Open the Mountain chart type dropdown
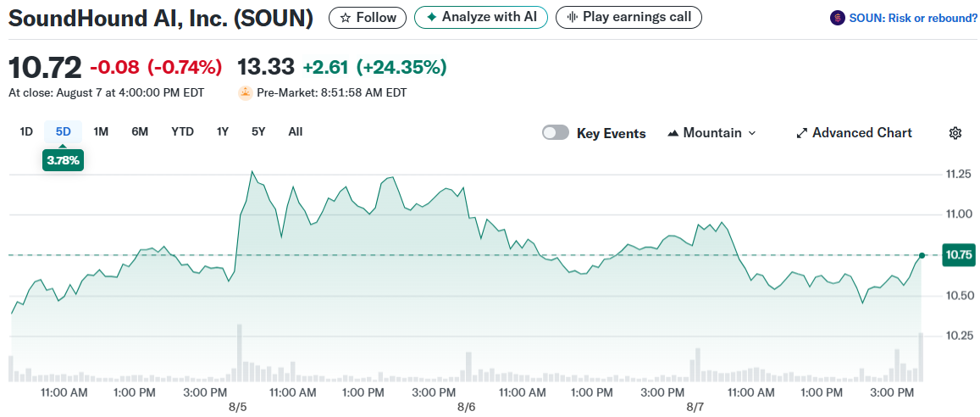 tap(711, 133)
